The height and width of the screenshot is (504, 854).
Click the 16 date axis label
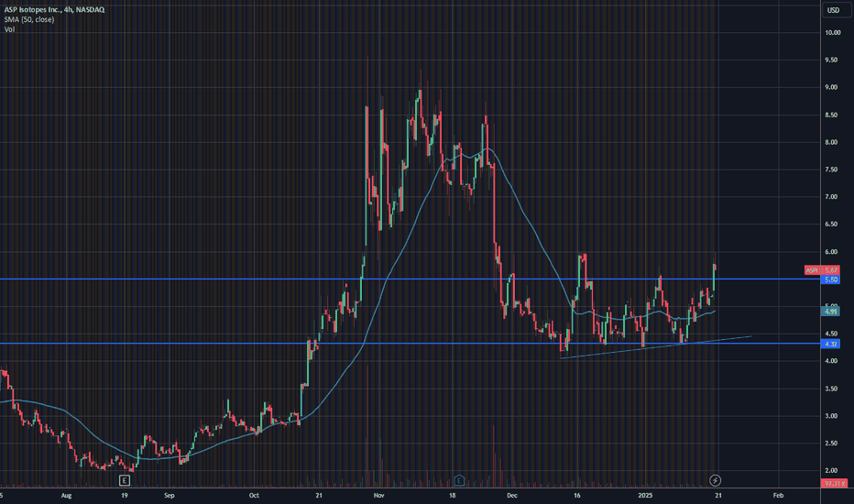click(576, 495)
